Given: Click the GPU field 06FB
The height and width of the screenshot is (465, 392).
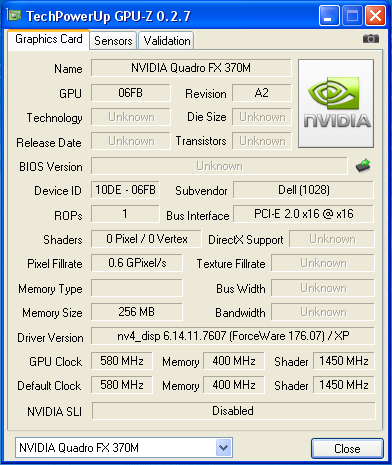Looking at the screenshot, I should pyautogui.click(x=131, y=93).
